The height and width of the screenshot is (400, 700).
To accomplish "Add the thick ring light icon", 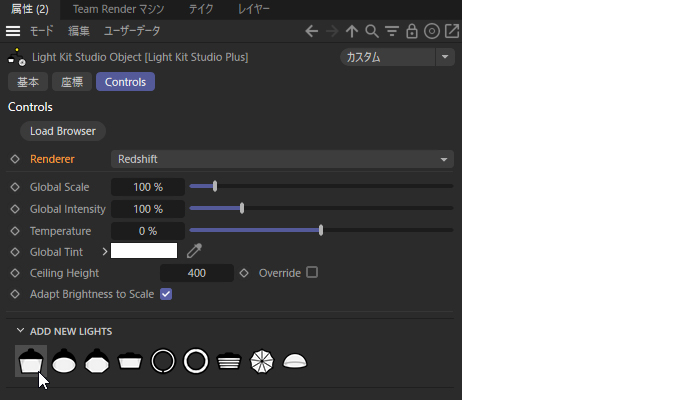I will click(x=196, y=361).
